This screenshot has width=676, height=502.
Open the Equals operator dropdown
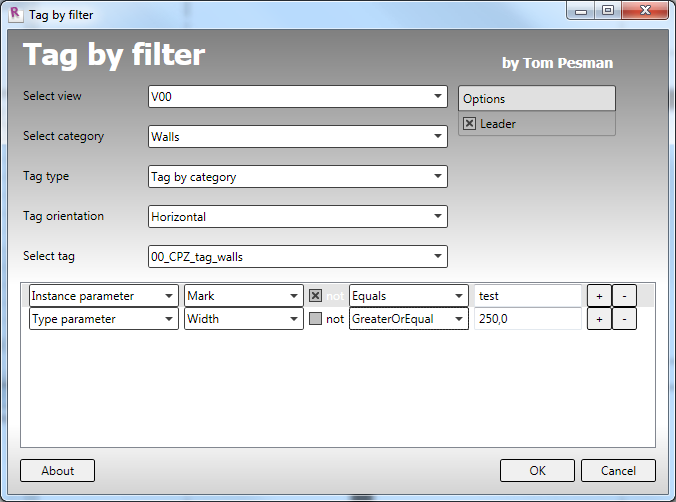409,296
